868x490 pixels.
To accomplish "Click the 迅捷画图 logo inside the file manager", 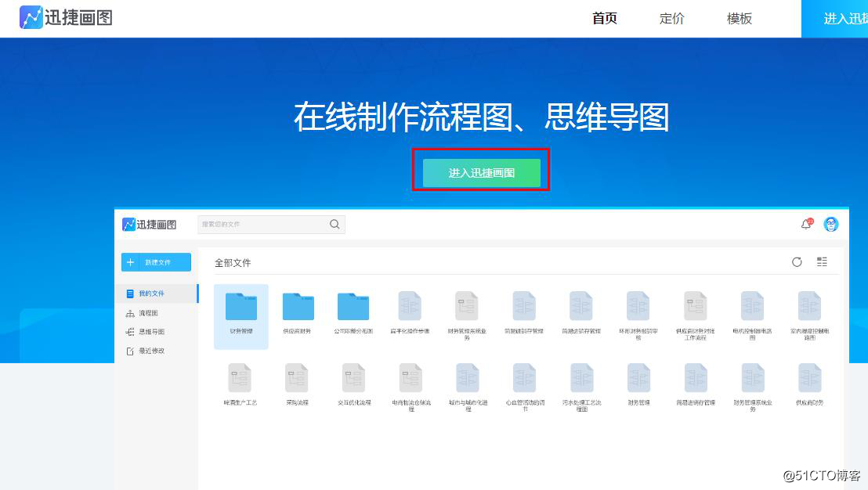I will point(150,224).
